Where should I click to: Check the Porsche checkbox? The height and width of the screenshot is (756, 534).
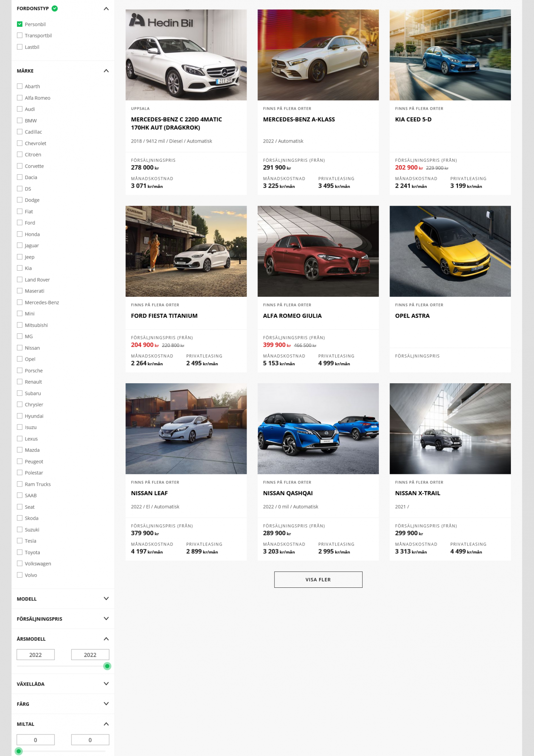(20, 370)
